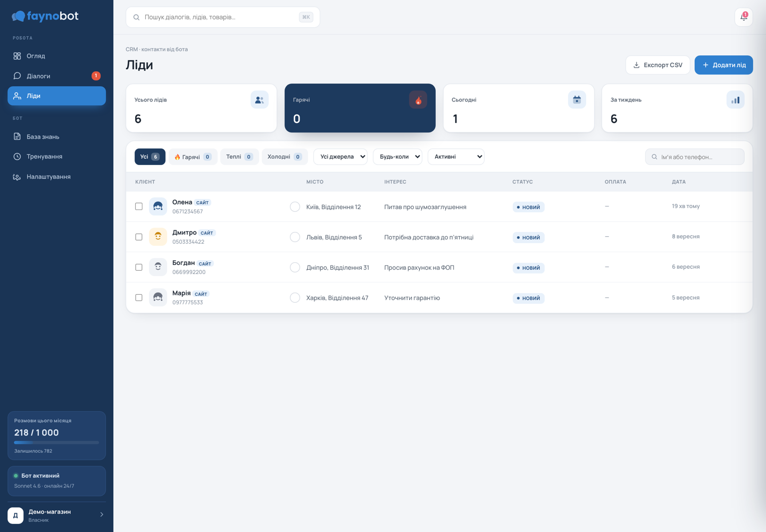The image size is (766, 532).
Task: Click the НОВИЙ status badge for Олена
Action: click(529, 207)
